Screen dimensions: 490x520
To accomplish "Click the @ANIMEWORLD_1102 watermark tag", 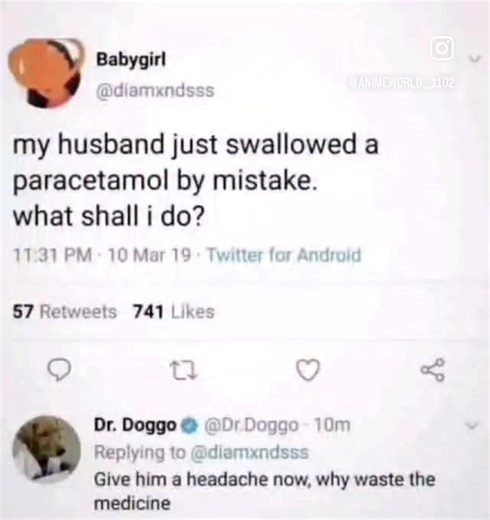I will [x=401, y=83].
